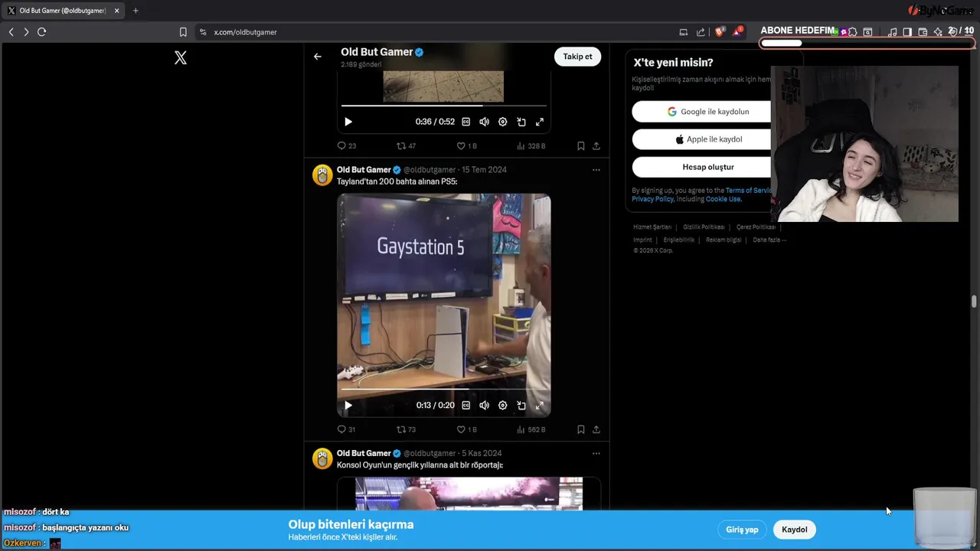Screen dimensions: 980x551
Task: Go back using the arrow beside Old But Gamer header
Action: (318, 56)
